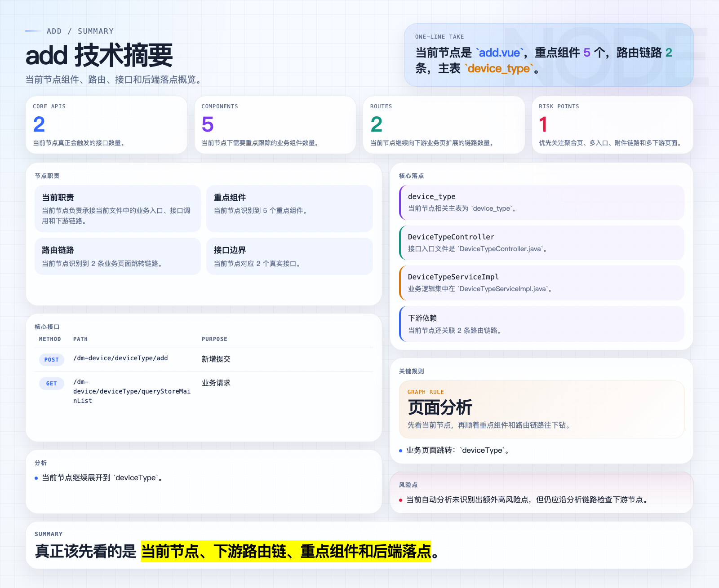Click the DeviceTypeServiceImpl landing item
719x588 pixels.
(541, 283)
